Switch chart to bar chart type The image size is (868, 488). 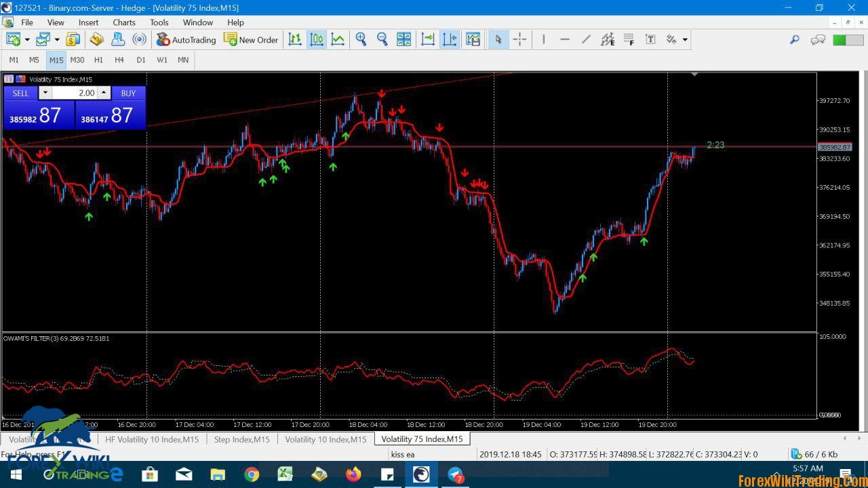click(295, 39)
